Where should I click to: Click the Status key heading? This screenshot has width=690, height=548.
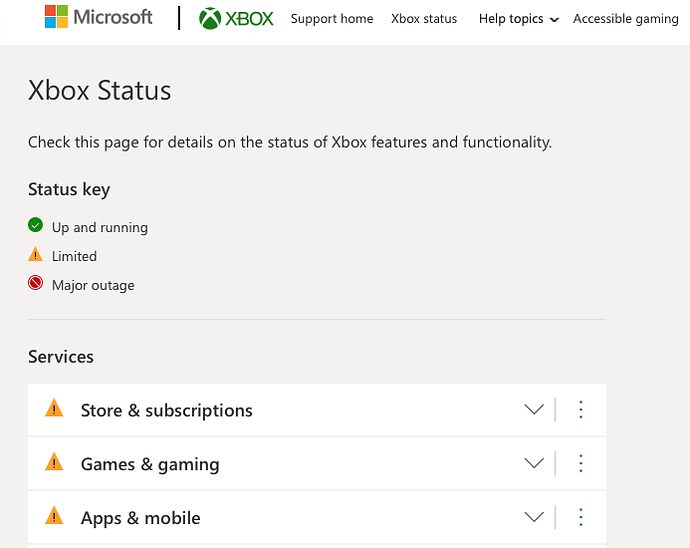point(69,190)
